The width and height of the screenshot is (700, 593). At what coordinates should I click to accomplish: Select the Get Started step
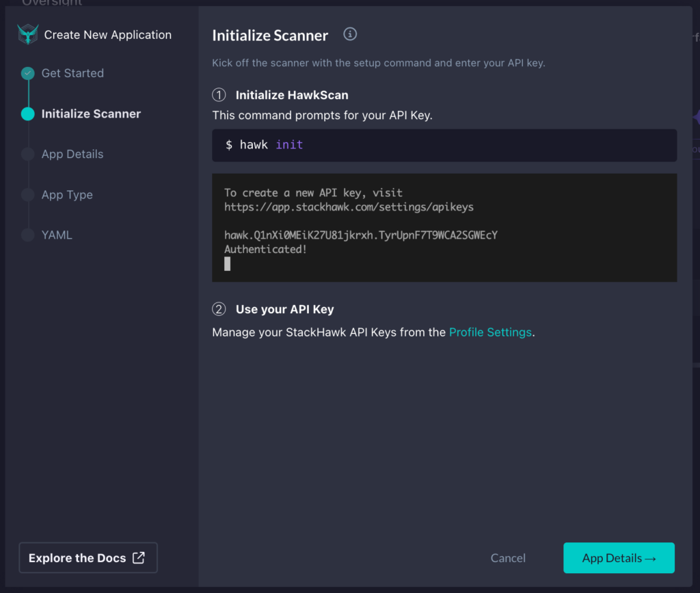(x=72, y=73)
